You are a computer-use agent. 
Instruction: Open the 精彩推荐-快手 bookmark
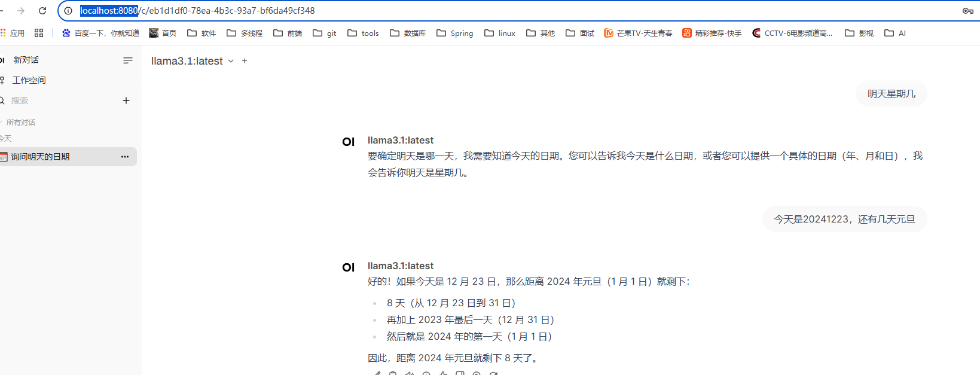click(x=712, y=33)
